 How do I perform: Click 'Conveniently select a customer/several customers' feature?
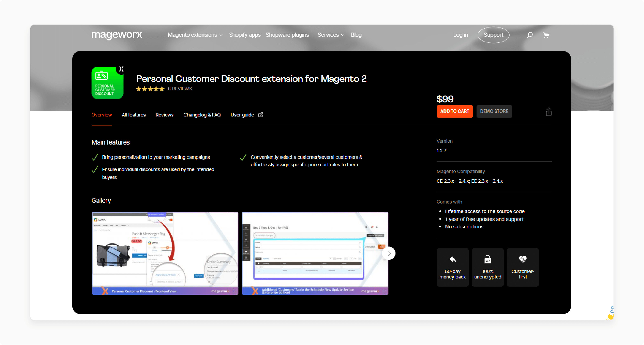click(x=306, y=161)
